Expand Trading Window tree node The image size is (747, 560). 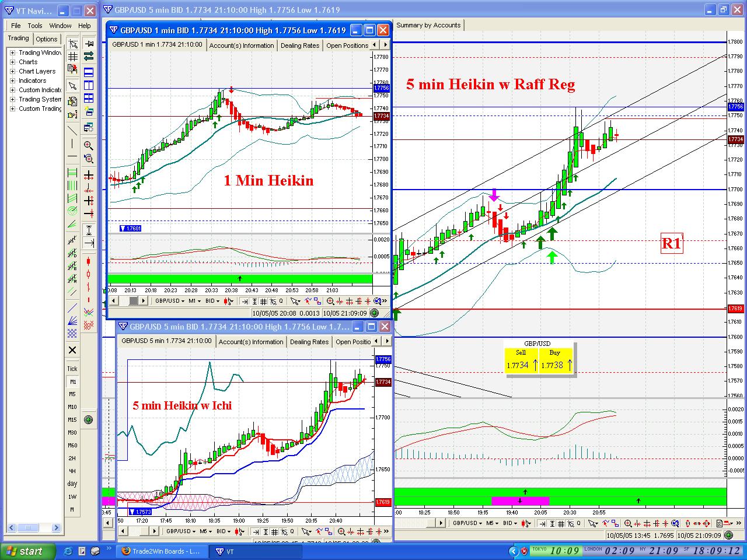[12, 52]
